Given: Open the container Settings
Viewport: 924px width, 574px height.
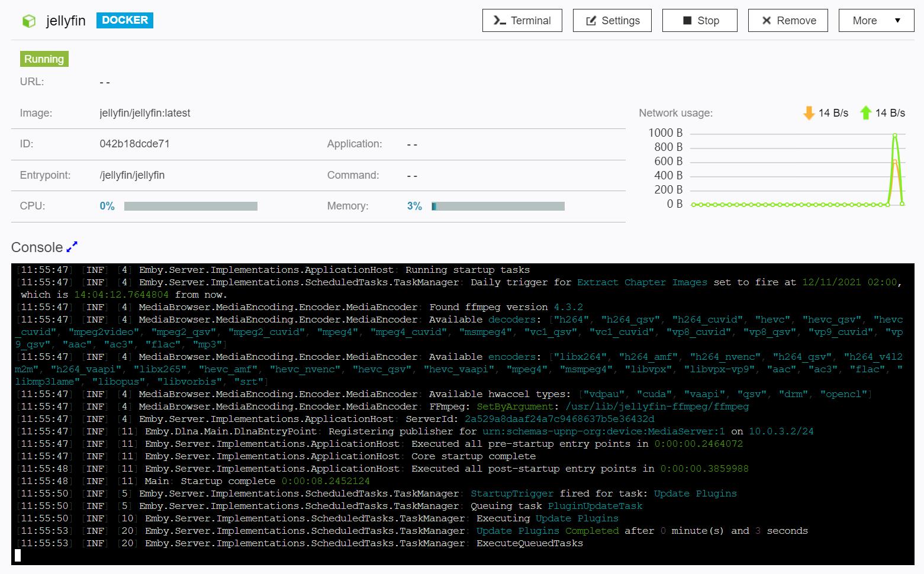Looking at the screenshot, I should tap(612, 21).
